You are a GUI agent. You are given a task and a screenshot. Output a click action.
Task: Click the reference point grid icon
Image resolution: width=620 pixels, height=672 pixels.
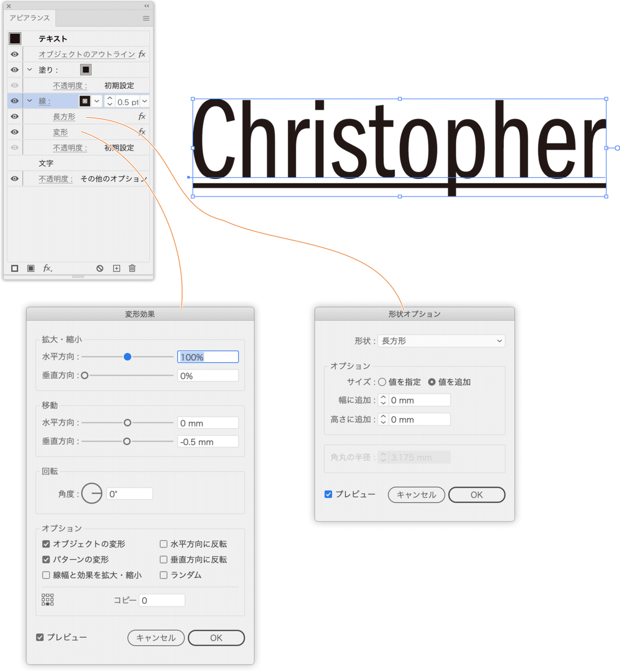pyautogui.click(x=48, y=600)
